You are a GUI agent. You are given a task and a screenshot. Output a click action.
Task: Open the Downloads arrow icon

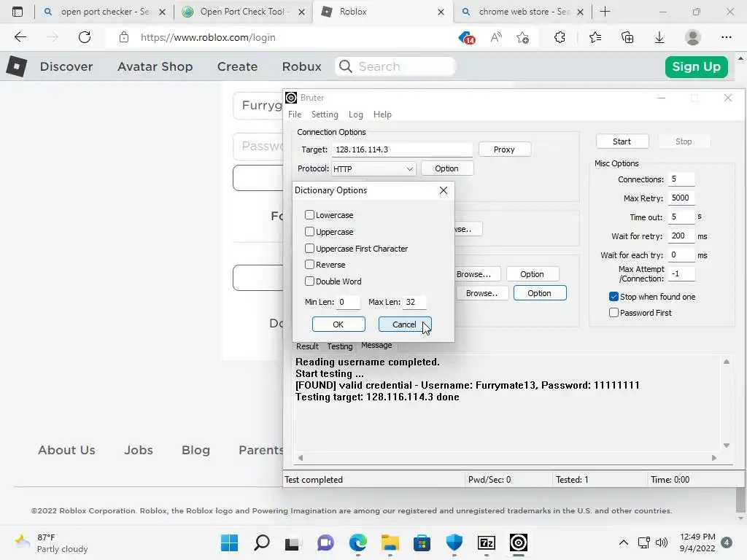tap(659, 37)
